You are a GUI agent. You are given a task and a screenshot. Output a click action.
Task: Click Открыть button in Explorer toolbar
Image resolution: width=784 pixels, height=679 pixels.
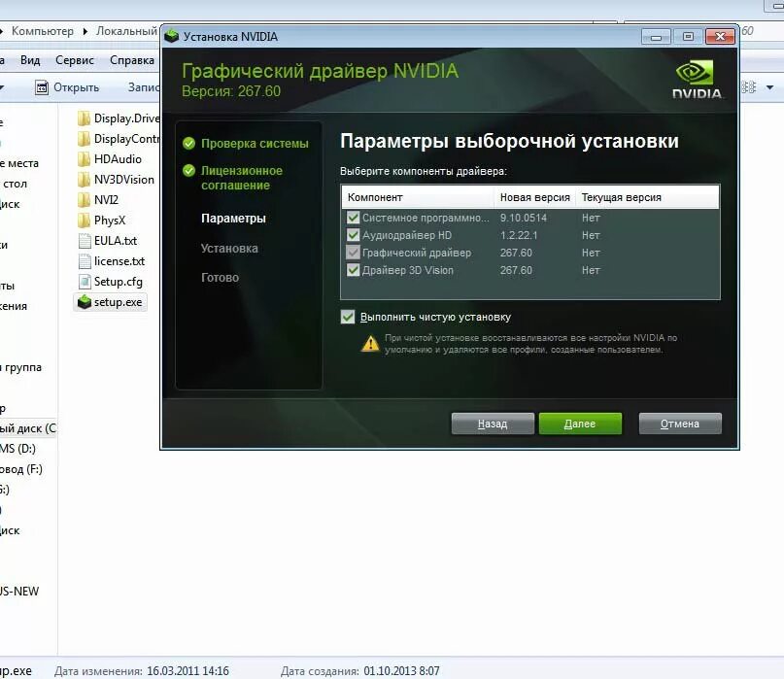pyautogui.click(x=67, y=87)
